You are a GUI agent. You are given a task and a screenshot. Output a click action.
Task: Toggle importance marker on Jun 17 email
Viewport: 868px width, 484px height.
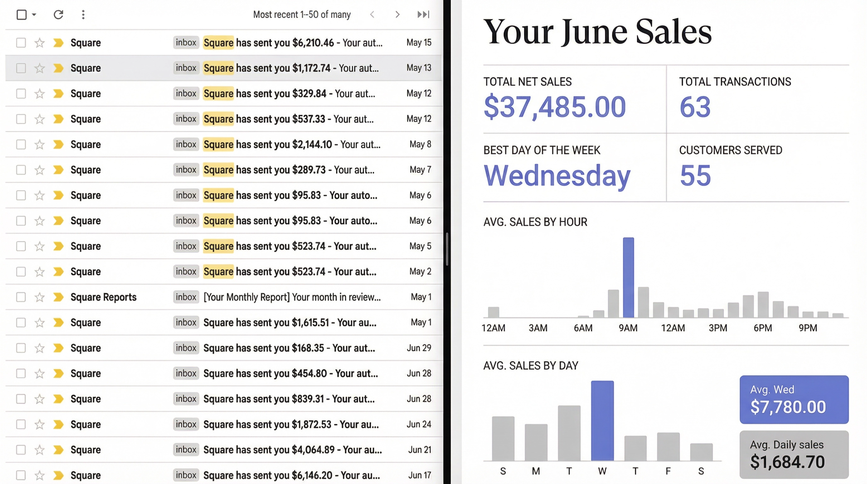tap(58, 475)
